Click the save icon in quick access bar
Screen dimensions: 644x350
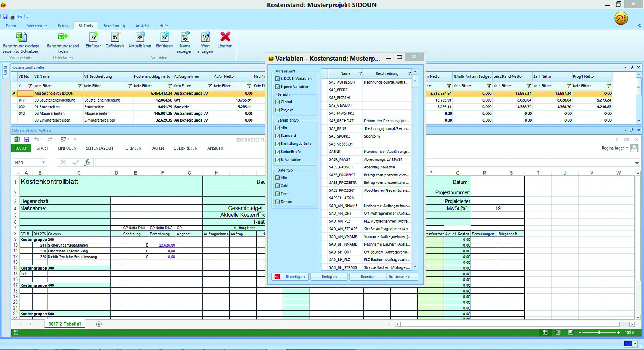point(5,17)
